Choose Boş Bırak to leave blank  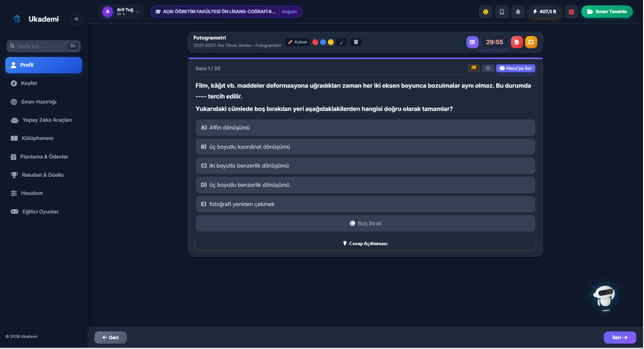coord(365,224)
